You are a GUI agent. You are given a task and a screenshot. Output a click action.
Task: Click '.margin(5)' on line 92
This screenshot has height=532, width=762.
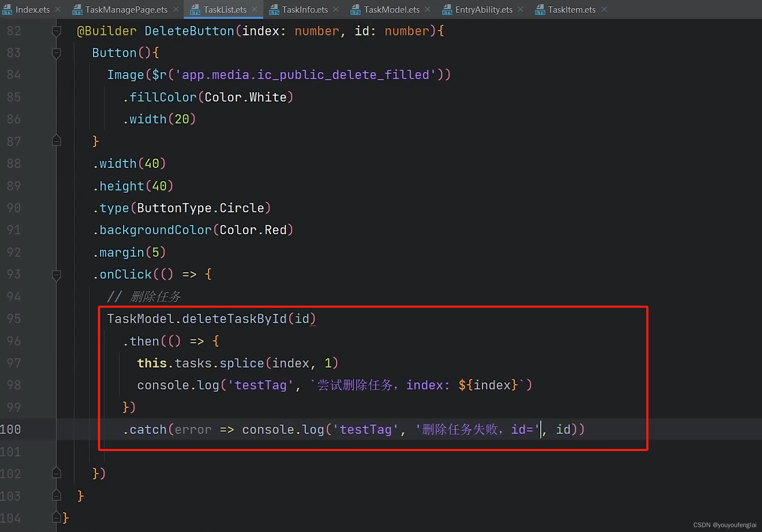[x=129, y=252]
